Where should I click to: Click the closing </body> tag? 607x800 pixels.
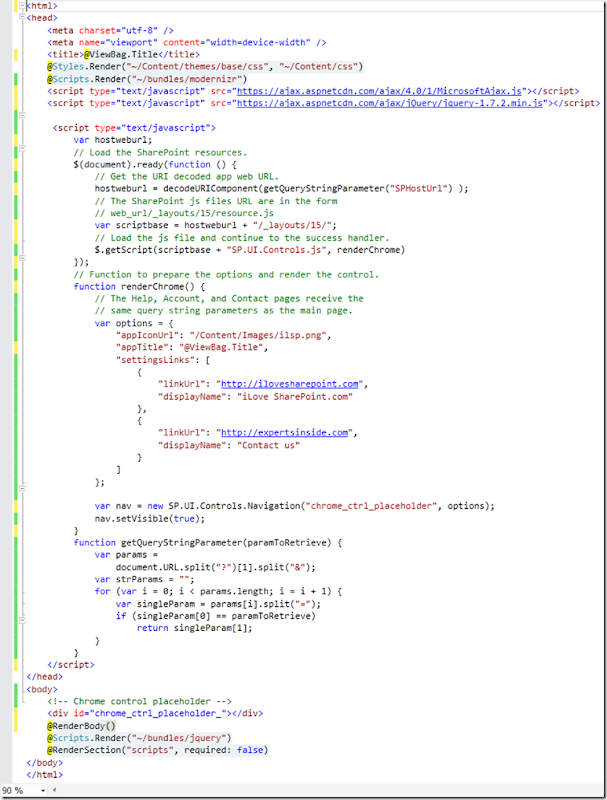pos(45,763)
